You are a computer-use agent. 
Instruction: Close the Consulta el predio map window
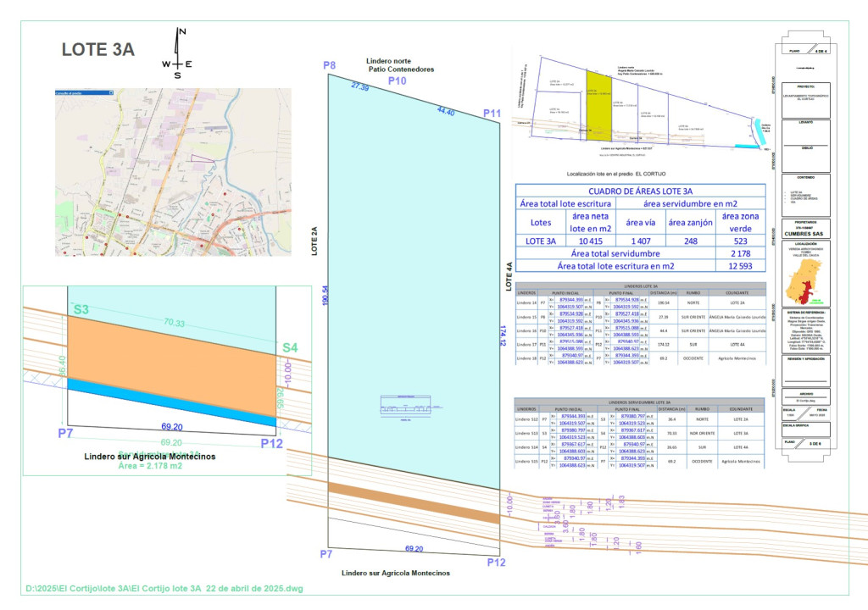click(110, 91)
